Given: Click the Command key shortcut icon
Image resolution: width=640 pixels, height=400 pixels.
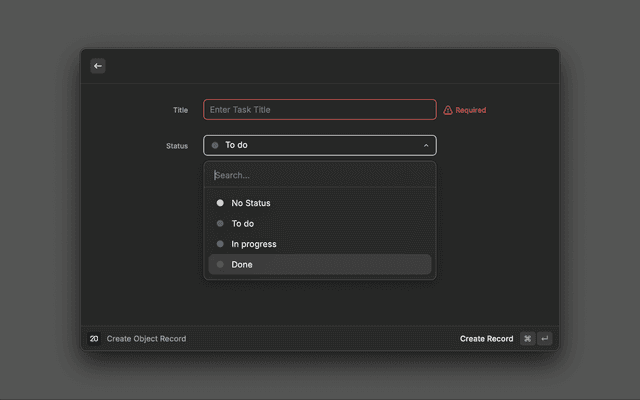Looking at the screenshot, I should (x=527, y=339).
